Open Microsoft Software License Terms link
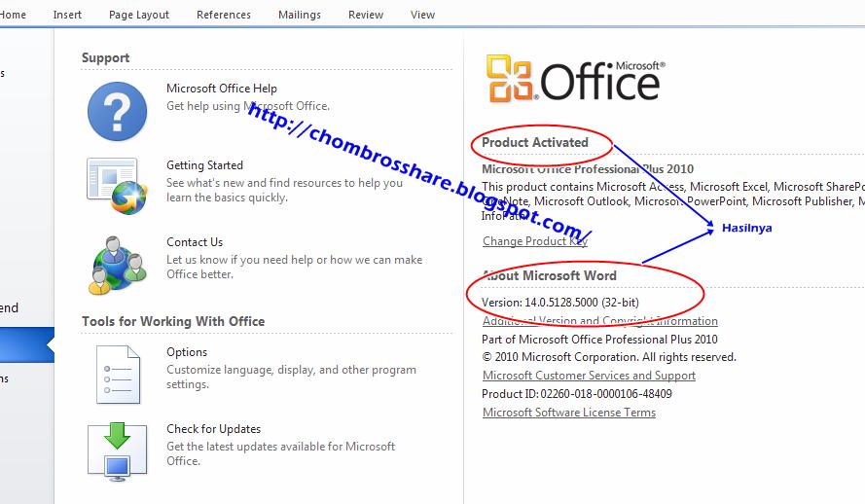The width and height of the screenshot is (865, 504). pyautogui.click(x=569, y=412)
